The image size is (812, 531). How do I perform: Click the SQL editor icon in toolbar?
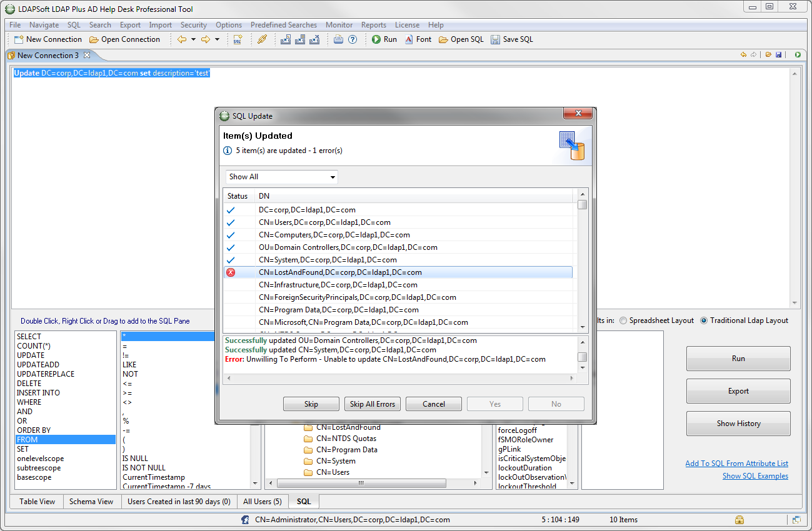(x=238, y=39)
